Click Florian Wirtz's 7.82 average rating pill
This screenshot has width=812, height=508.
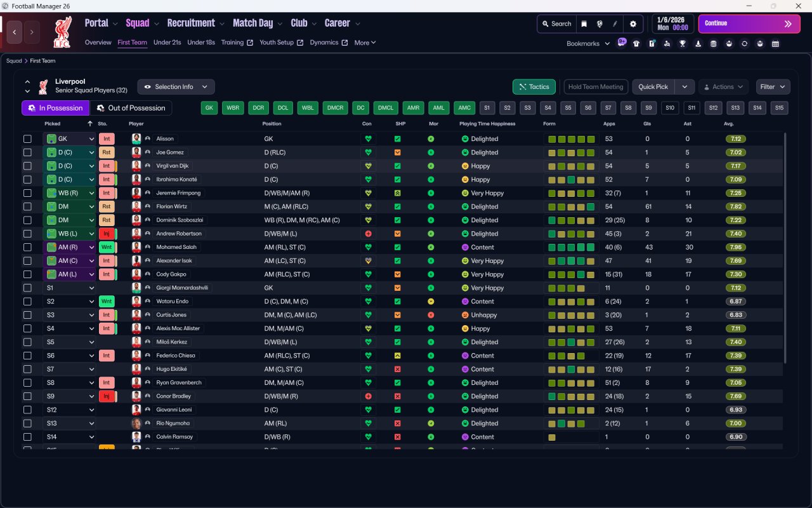click(x=736, y=206)
